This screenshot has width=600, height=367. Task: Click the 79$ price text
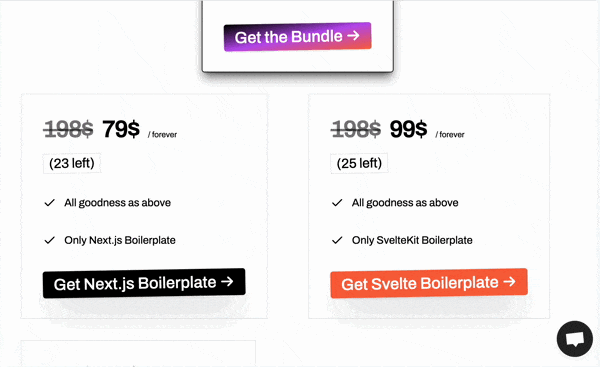(x=121, y=129)
